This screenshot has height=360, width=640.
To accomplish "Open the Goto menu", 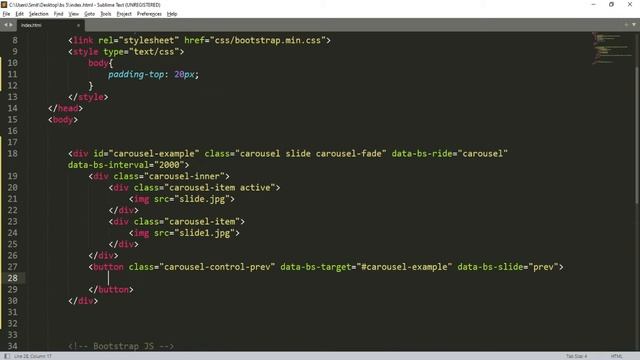I will coord(89,14).
